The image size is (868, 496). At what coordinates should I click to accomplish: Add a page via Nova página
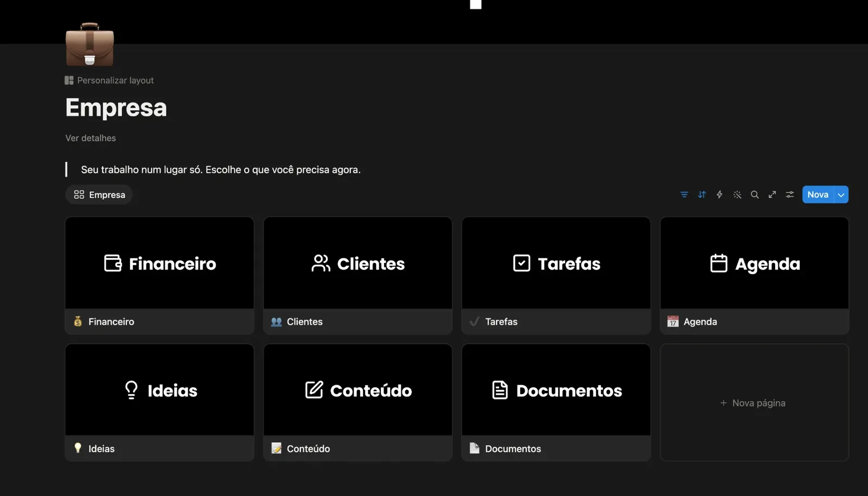[x=754, y=403]
